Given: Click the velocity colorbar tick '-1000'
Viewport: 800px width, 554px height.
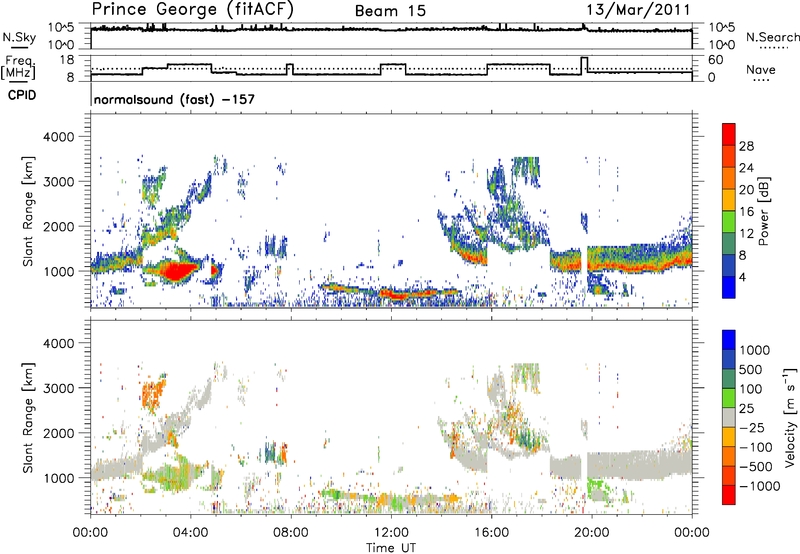Looking at the screenshot, I should 760,486.
